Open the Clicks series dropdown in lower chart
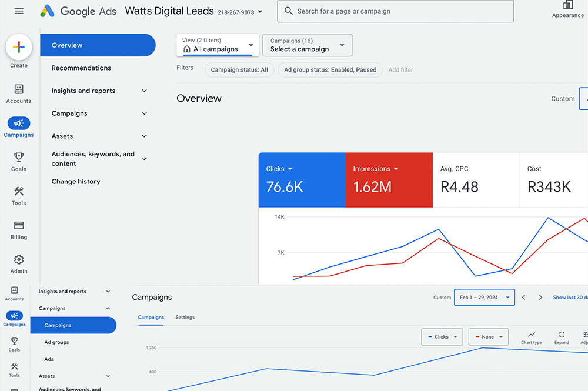588x391 pixels. point(442,337)
